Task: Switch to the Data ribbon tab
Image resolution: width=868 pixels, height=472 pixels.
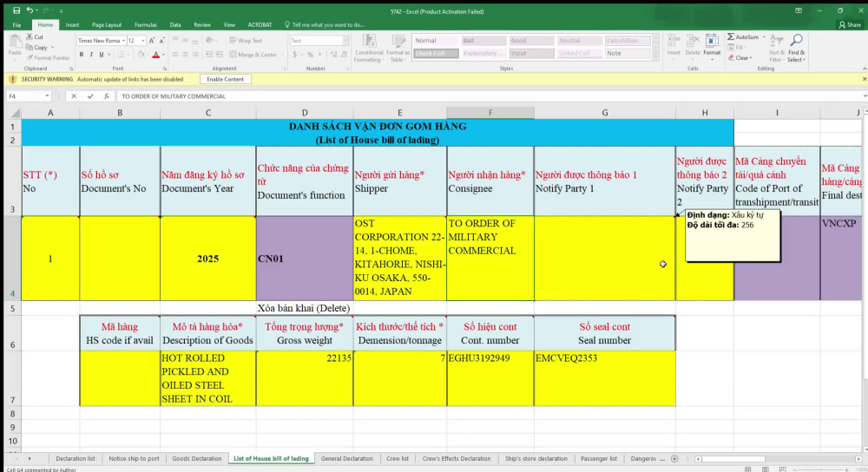Action: coord(175,25)
